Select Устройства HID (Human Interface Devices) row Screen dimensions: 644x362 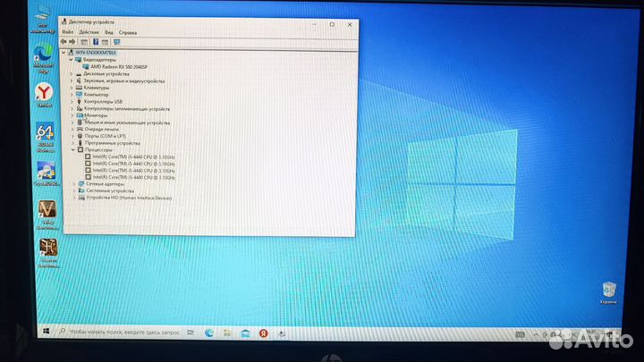[129, 198]
